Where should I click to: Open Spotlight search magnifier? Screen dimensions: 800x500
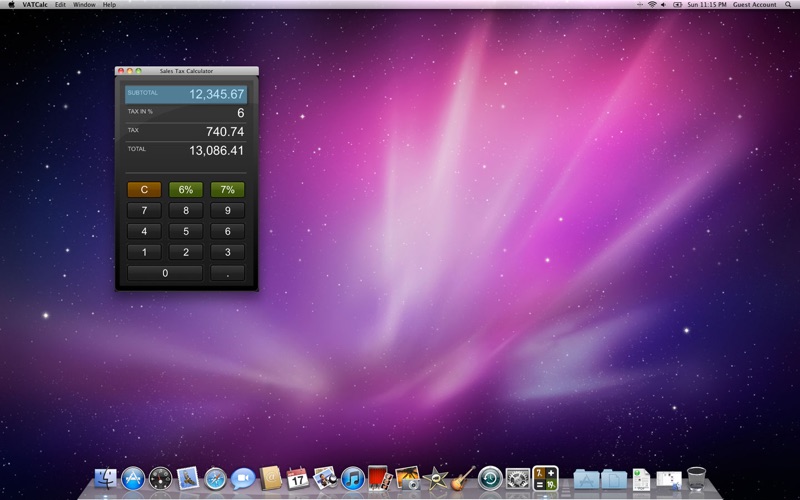click(788, 5)
